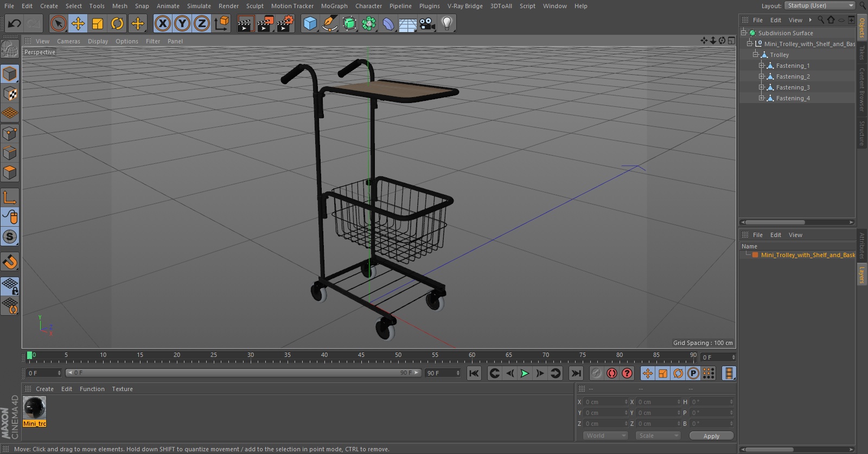Screen dimensions: 868x454
Task: Select Mini_Trolley layer color swatch
Action: coord(755,255)
